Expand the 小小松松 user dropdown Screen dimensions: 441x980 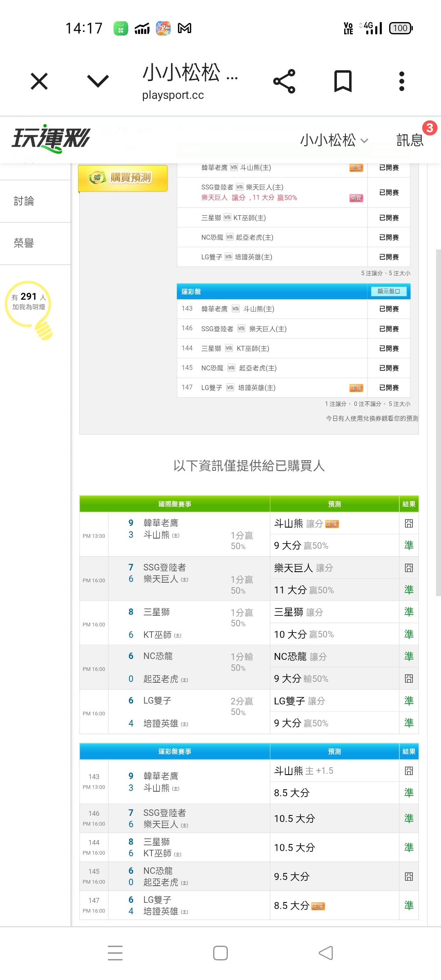[x=334, y=140]
